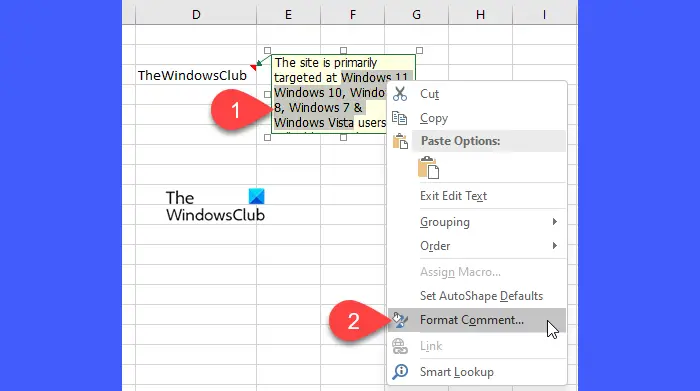Image resolution: width=700 pixels, height=391 pixels.
Task: Click the Smart Lookup magnifier icon
Action: 400,371
